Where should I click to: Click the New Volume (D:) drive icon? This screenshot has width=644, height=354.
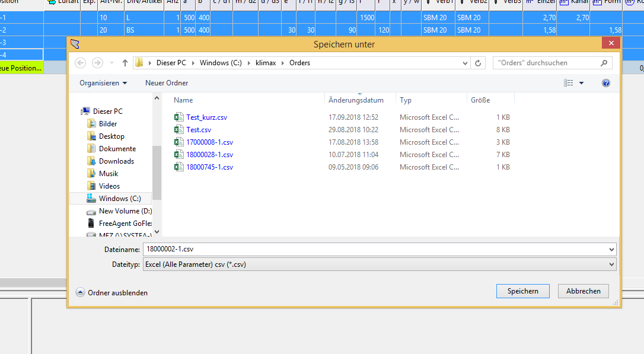coord(91,212)
